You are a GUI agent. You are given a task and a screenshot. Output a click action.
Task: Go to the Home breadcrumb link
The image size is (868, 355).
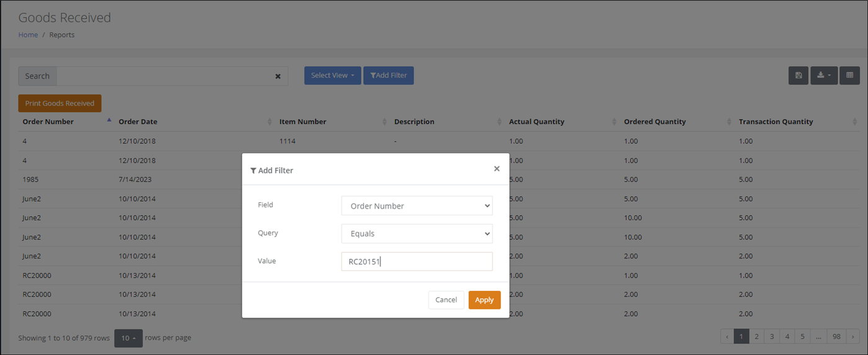tap(28, 35)
